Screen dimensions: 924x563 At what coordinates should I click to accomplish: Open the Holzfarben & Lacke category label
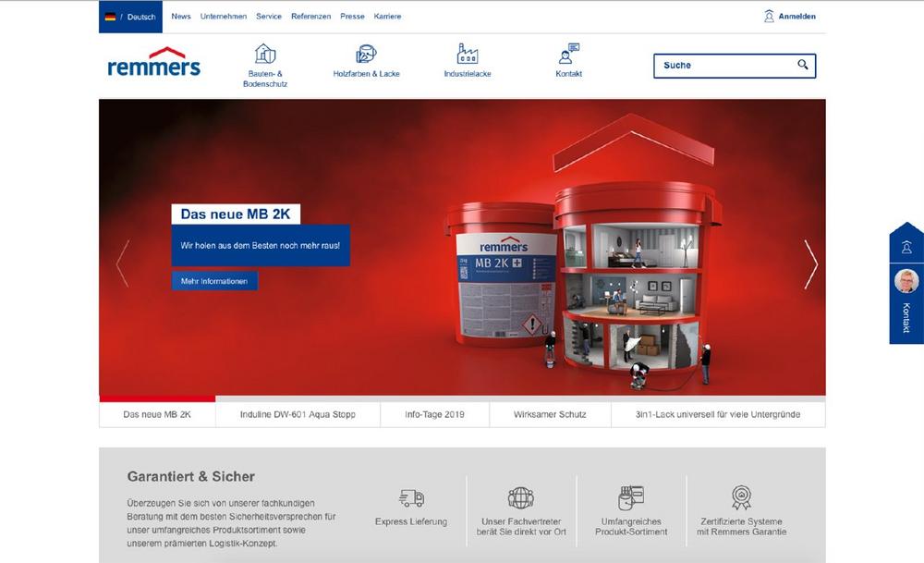(366, 74)
